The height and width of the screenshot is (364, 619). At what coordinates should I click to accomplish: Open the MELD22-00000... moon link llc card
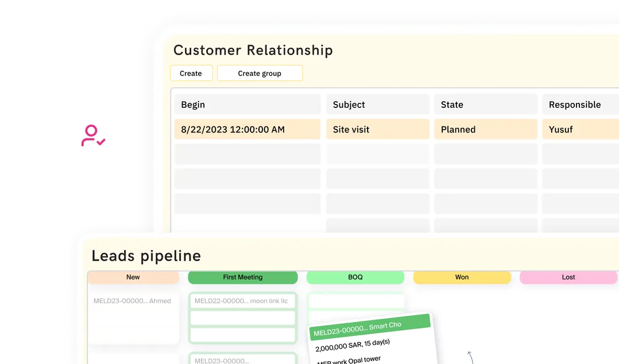tap(243, 301)
